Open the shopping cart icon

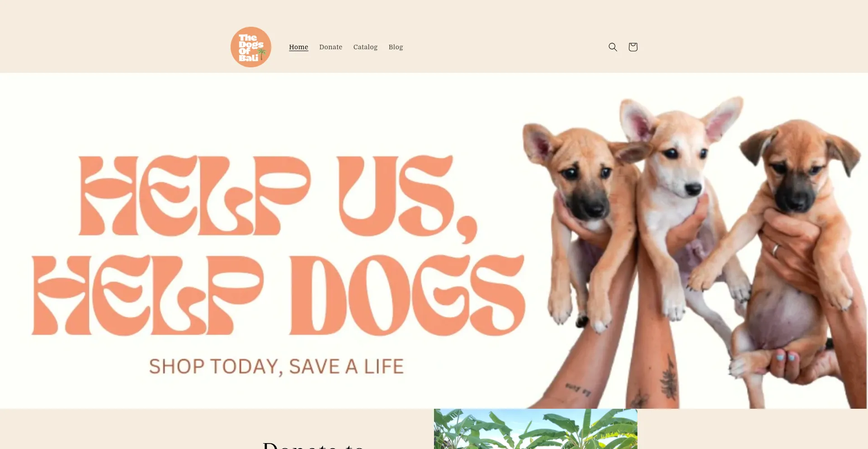[633, 47]
